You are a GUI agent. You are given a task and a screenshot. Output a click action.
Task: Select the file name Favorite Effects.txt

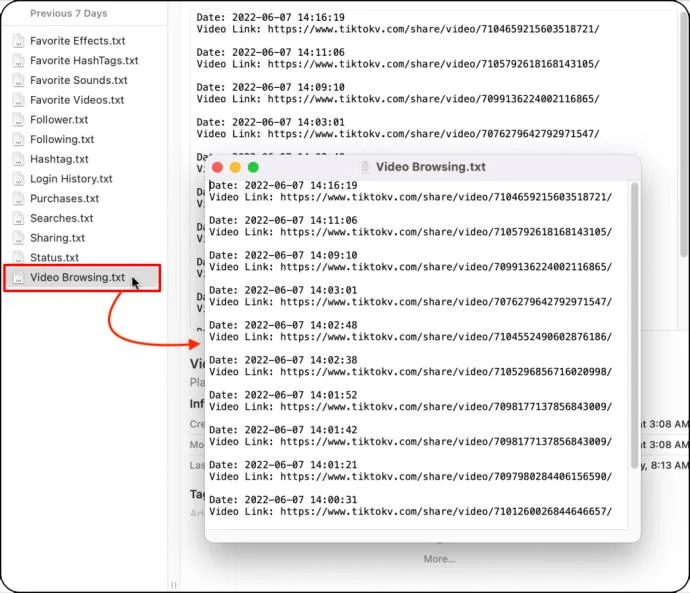click(x=77, y=41)
